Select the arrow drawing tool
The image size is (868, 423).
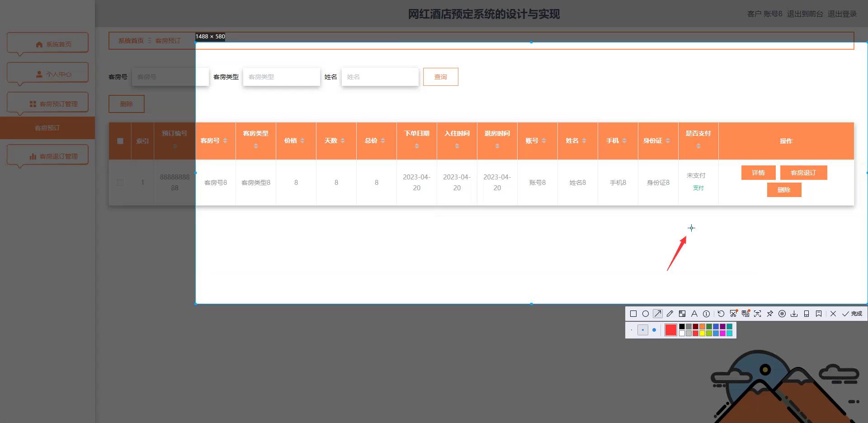(x=658, y=314)
